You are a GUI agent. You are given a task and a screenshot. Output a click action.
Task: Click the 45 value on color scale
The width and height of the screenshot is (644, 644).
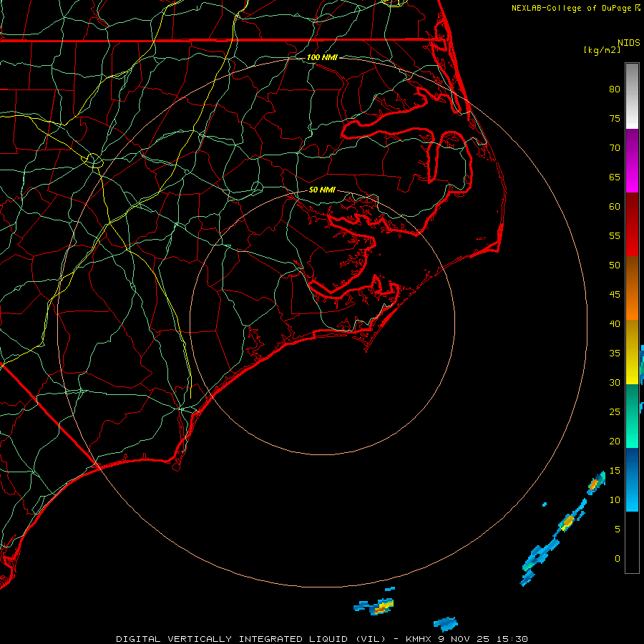click(x=615, y=295)
